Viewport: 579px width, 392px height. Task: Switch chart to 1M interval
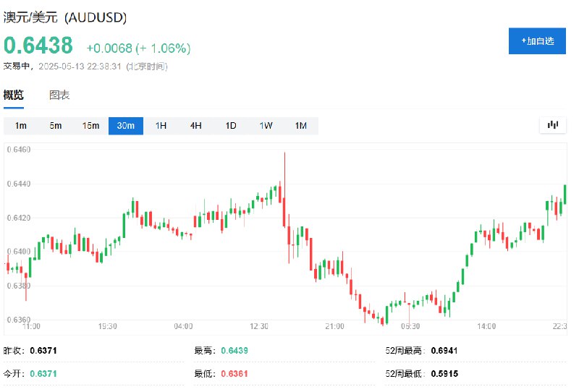coord(301,126)
